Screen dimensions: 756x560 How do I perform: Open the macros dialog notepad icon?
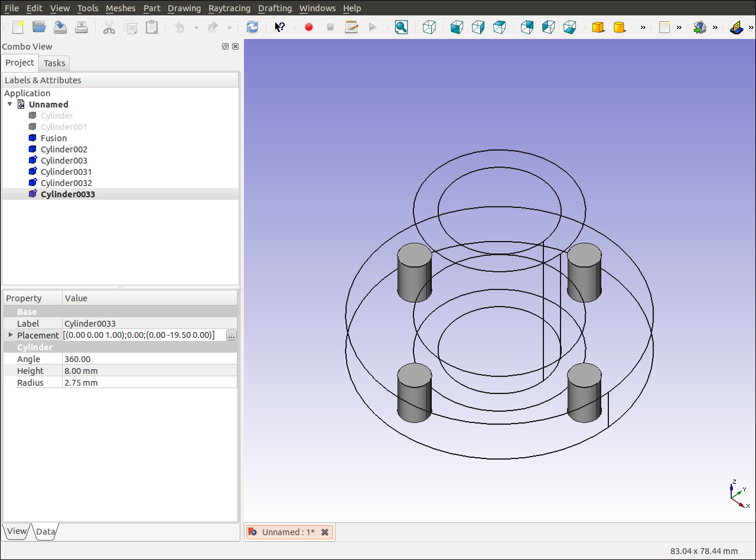(x=351, y=27)
